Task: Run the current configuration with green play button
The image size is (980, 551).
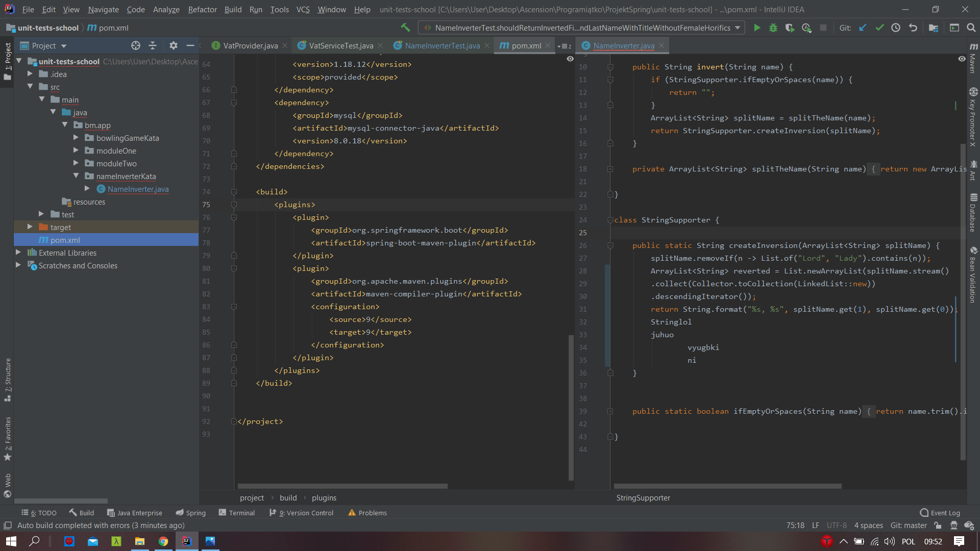Action: click(x=757, y=28)
